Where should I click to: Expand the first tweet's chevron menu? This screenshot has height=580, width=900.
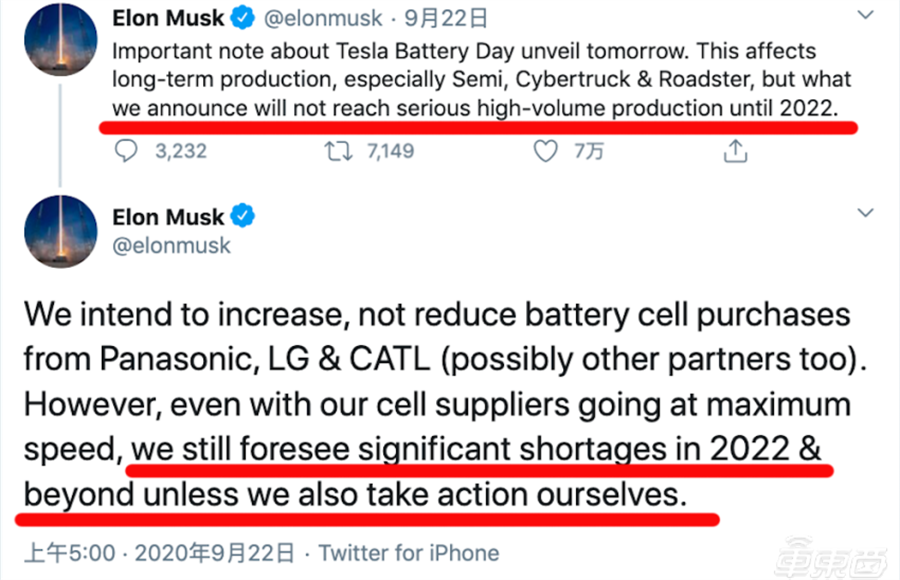pos(865,15)
